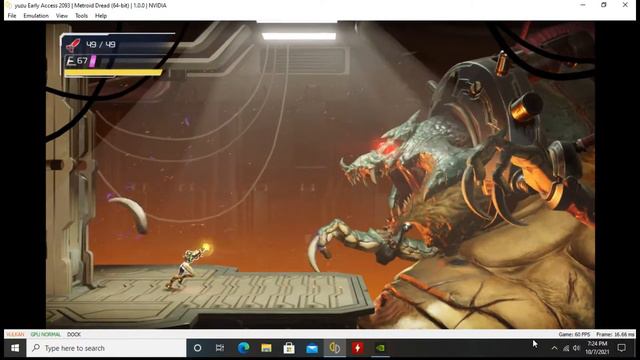
Task: Open the notification center icon
Action: click(x=622, y=348)
